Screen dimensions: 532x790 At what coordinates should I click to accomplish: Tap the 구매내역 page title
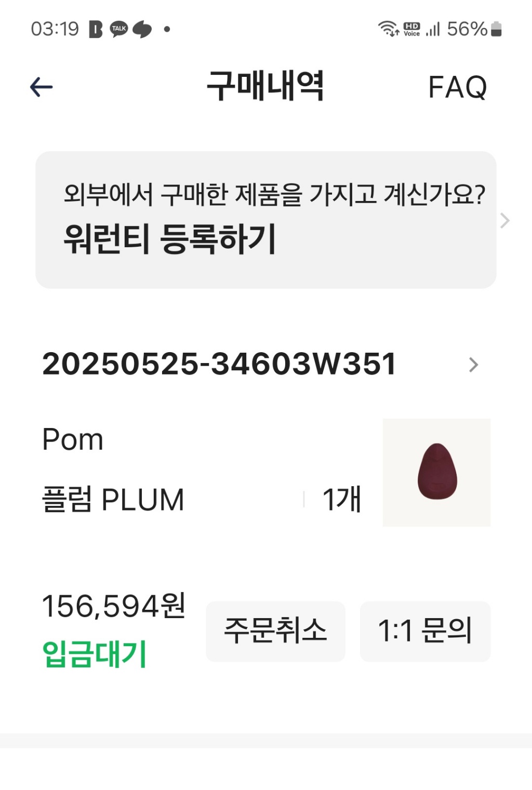265,86
